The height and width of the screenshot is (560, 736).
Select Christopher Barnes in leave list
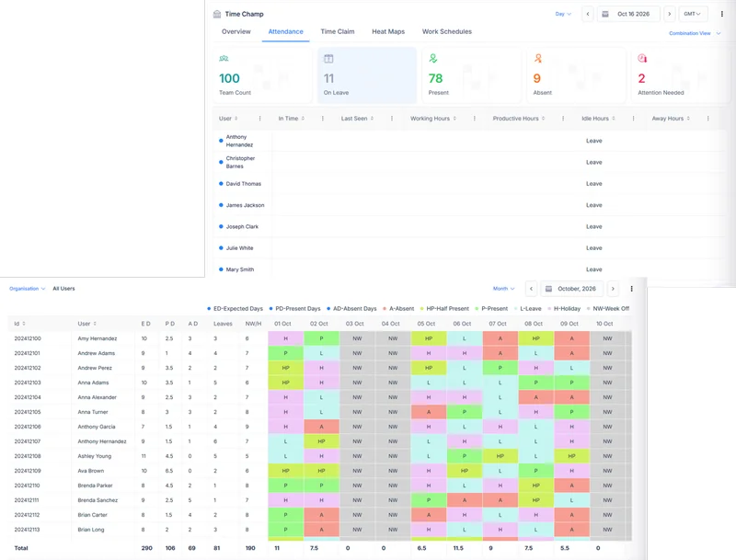click(x=240, y=162)
